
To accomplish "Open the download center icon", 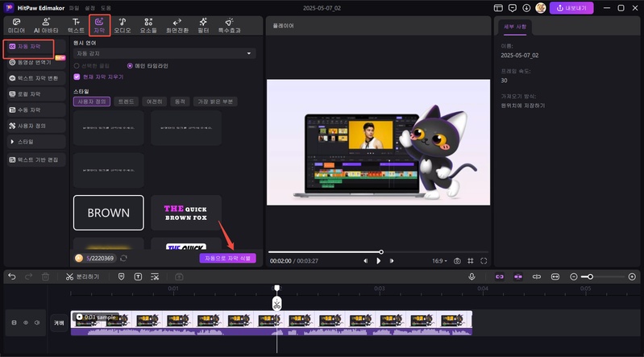I will (526, 8).
